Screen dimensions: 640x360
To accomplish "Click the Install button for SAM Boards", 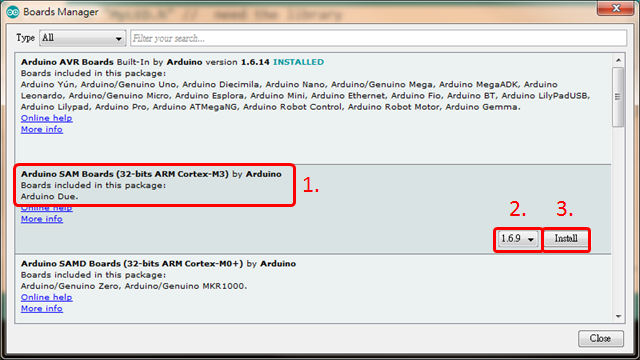I will [566, 239].
